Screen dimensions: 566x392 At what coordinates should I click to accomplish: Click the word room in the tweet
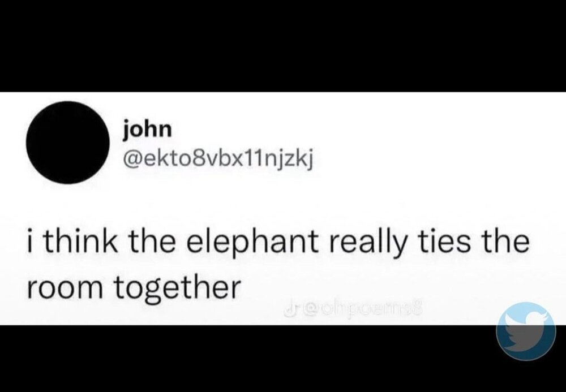pos(65,289)
